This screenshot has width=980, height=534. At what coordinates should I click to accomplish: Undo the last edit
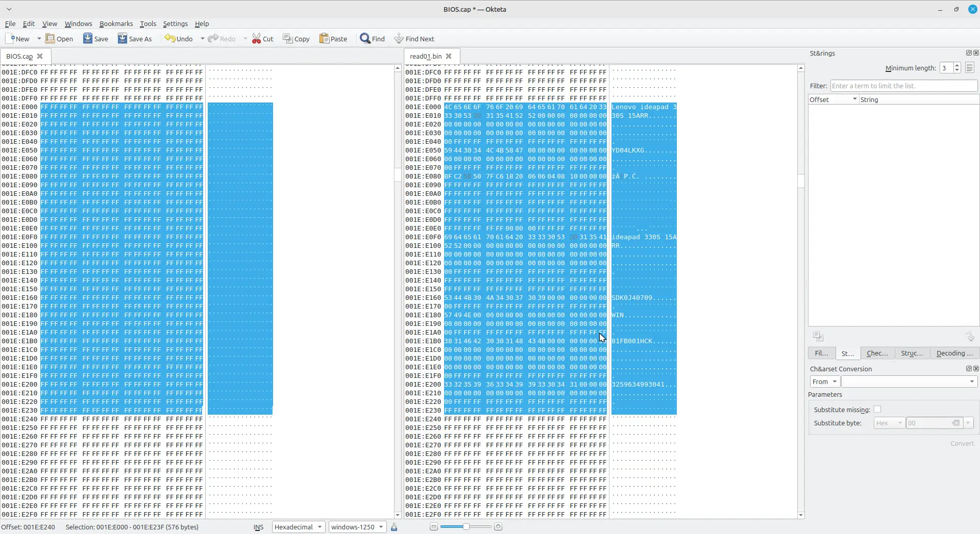179,39
